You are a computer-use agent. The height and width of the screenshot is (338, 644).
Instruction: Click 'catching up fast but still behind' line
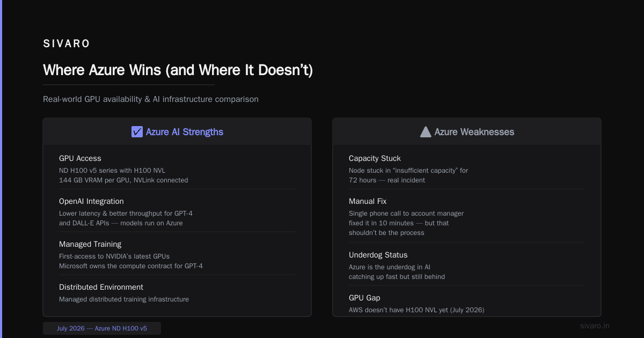point(397,277)
